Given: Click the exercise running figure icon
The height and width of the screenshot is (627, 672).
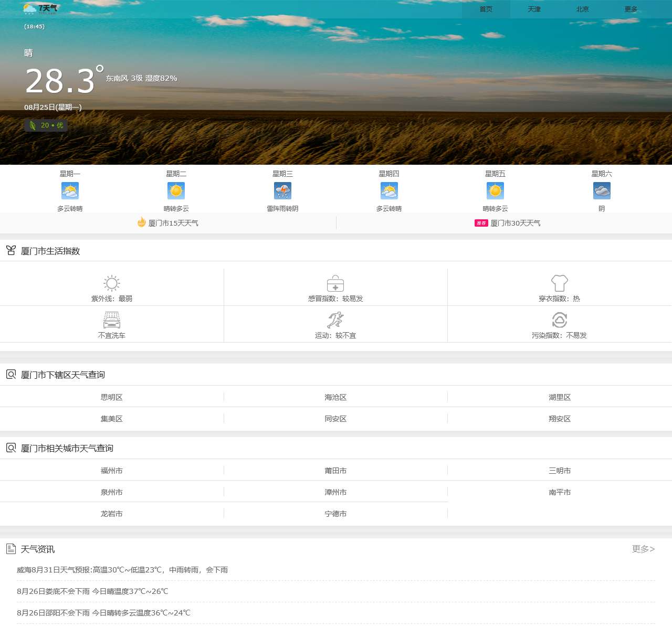Looking at the screenshot, I should click(335, 320).
